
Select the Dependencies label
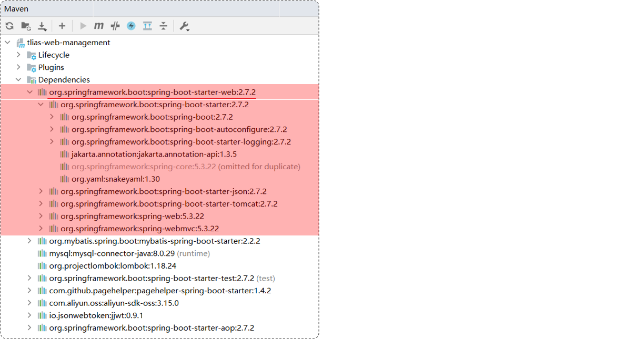pos(64,80)
